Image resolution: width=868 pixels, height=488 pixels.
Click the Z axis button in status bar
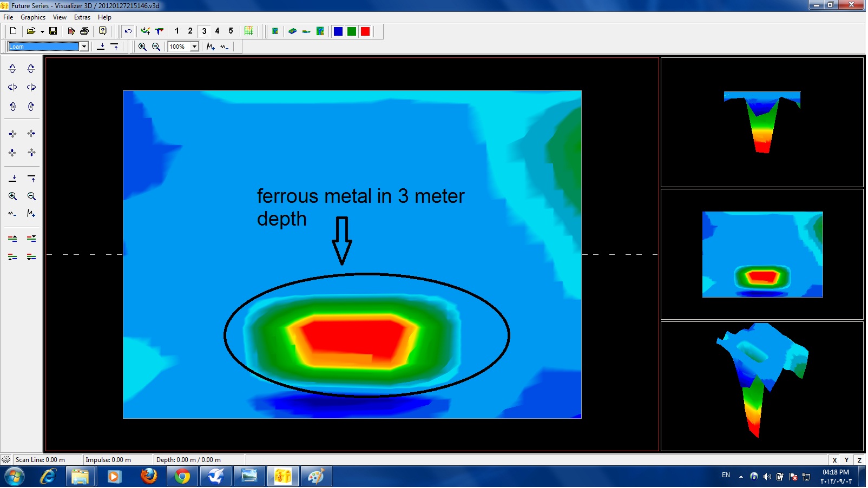coord(859,460)
